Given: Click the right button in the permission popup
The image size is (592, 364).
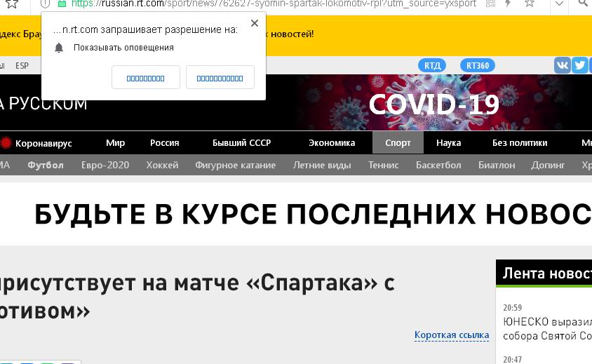Looking at the screenshot, I should coord(220,77).
